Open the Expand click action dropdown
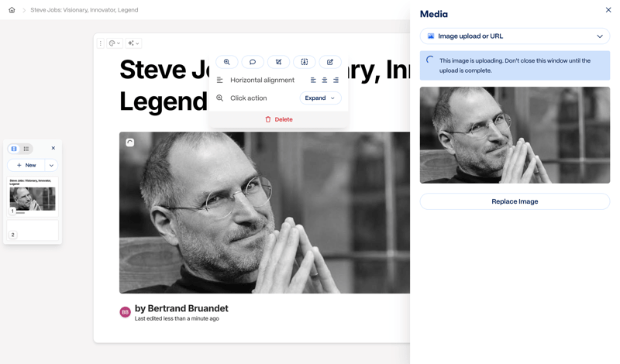Image resolution: width=620 pixels, height=364 pixels. point(320,98)
